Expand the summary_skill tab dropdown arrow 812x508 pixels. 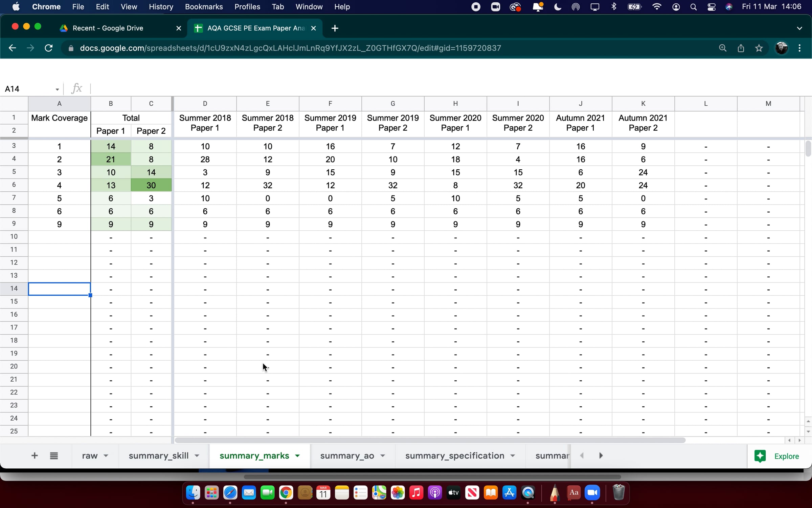click(197, 456)
